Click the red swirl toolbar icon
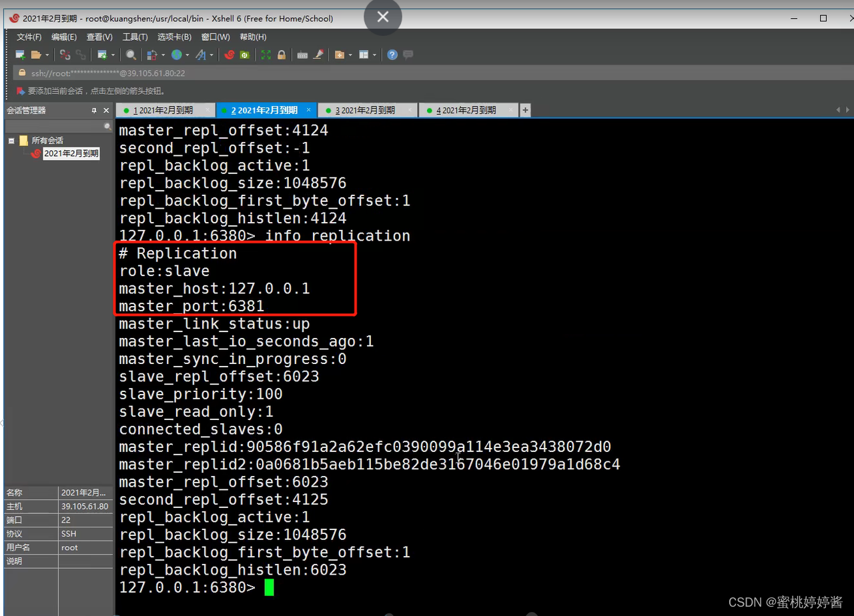 (x=230, y=55)
